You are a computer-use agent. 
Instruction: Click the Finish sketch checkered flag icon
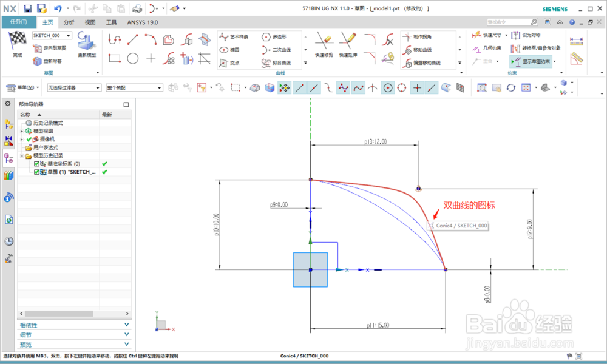[x=18, y=41]
